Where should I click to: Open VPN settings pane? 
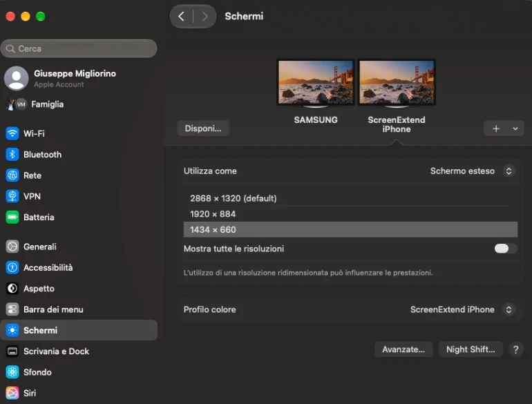pos(79,196)
